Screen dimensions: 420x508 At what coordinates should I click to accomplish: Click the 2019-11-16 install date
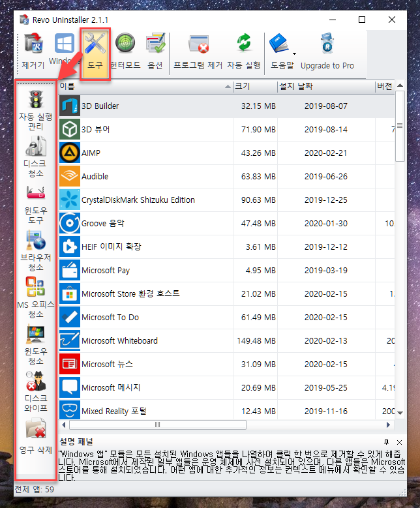[325, 411]
